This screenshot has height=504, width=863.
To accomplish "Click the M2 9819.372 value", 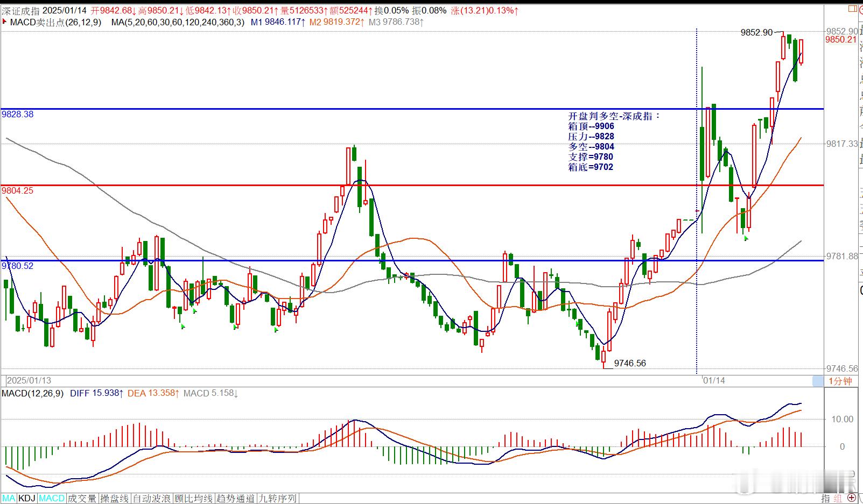I will [337, 22].
